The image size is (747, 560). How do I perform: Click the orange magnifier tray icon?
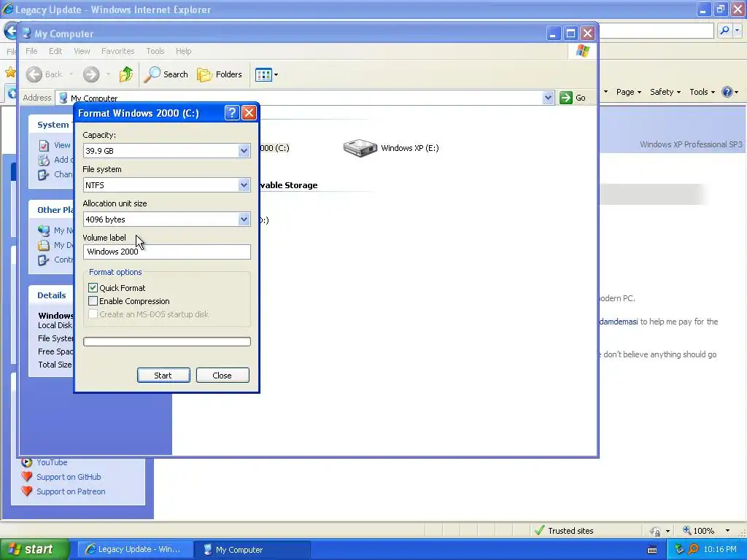[x=694, y=550]
